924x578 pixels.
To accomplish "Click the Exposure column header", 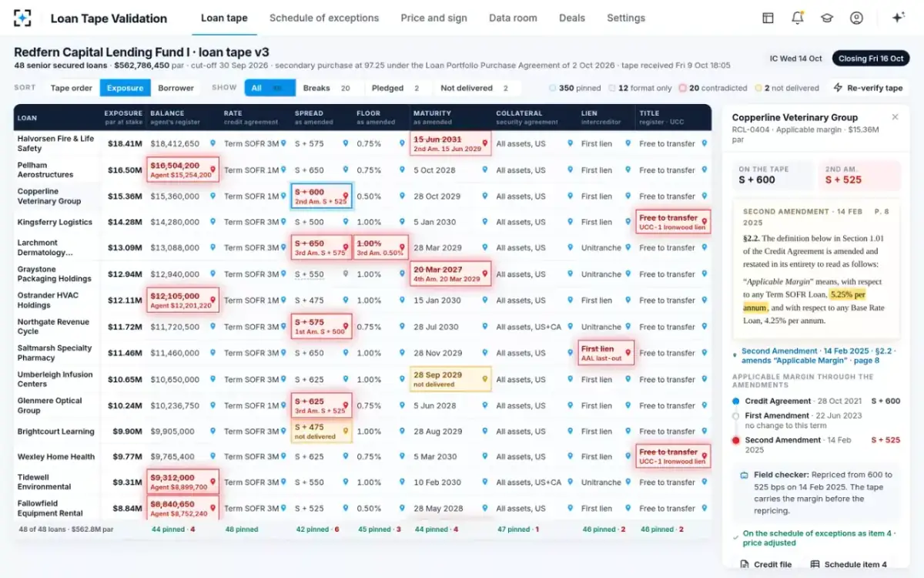I will [x=123, y=117].
